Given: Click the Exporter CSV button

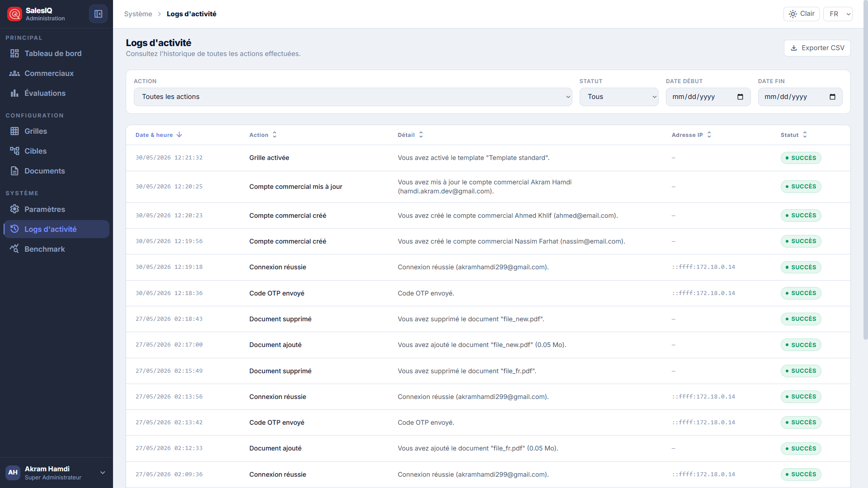Looking at the screenshot, I should [x=817, y=48].
